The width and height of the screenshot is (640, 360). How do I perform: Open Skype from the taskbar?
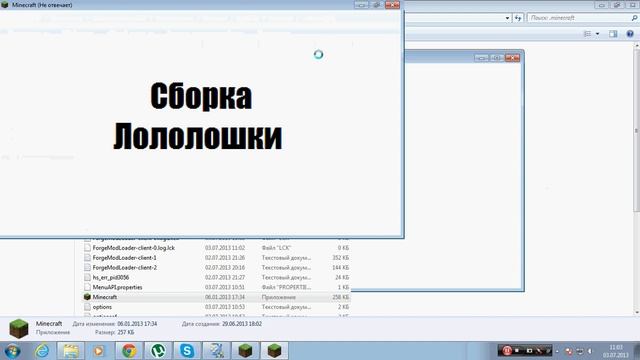click(x=187, y=351)
